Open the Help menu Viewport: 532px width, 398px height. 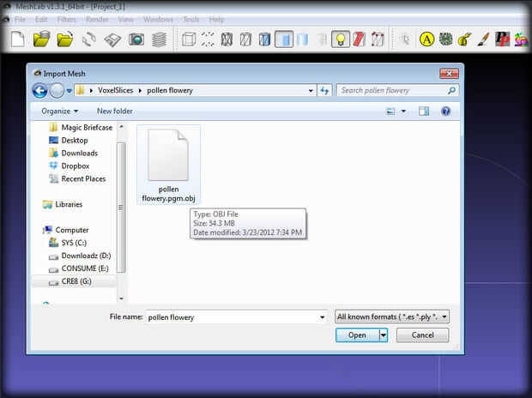click(216, 20)
